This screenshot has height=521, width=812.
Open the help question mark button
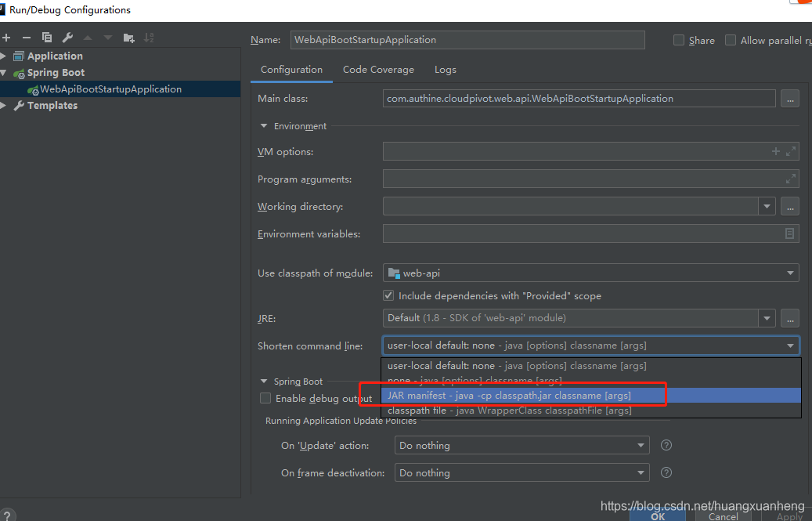click(7, 514)
